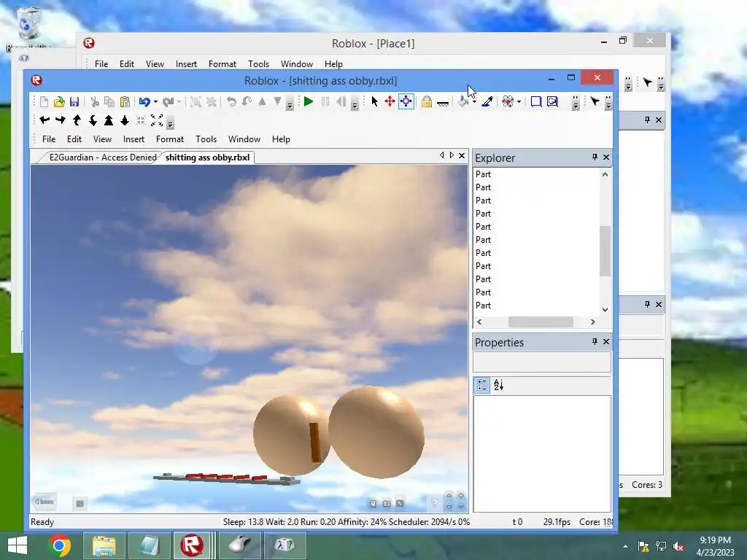Viewport: 747px width, 560px height.
Task: Open the Insert menu in obby window
Action: pyautogui.click(x=133, y=139)
